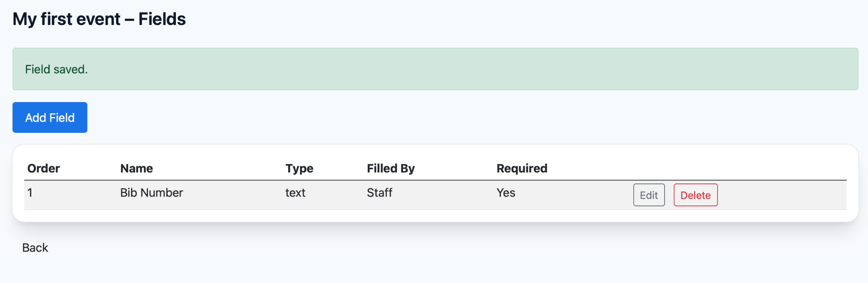
Task: Click the Add Field button
Action: [50, 117]
